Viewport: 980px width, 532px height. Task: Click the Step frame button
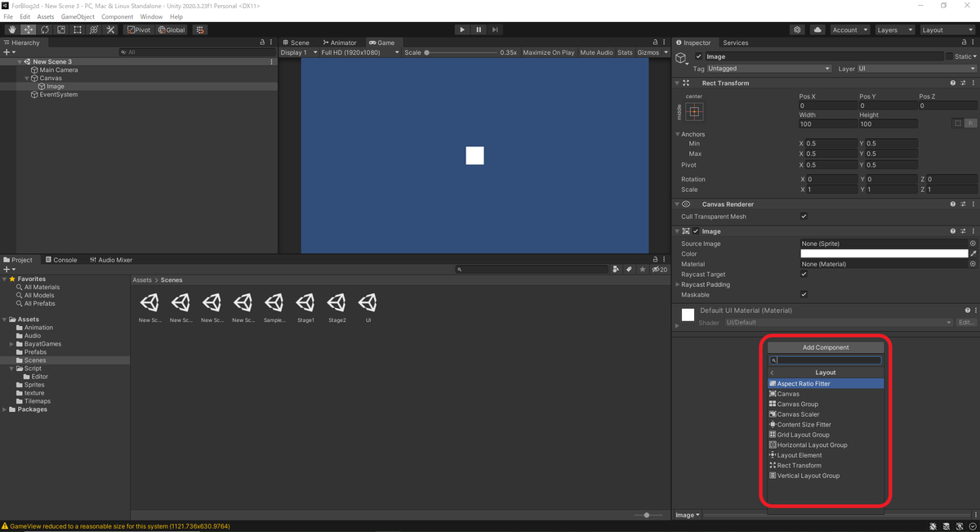pyautogui.click(x=494, y=29)
